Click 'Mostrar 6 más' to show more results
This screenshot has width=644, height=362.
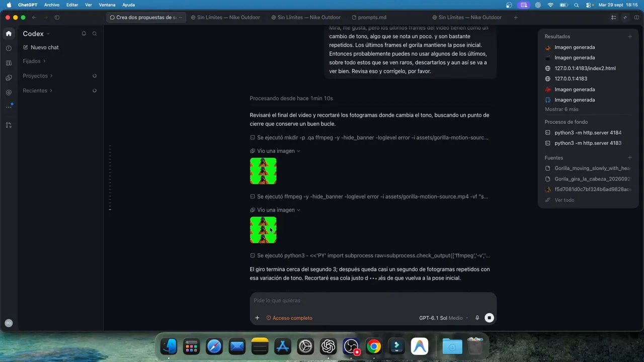click(x=561, y=109)
